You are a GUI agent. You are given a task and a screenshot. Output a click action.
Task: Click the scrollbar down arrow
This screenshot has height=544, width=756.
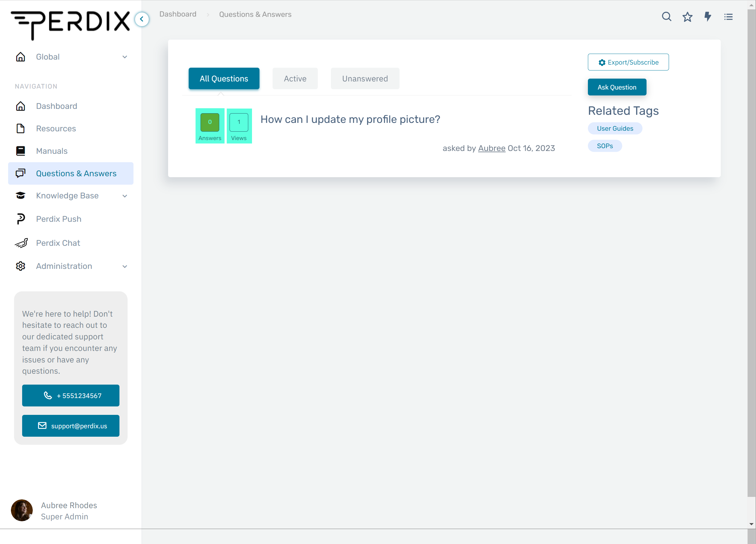click(751, 524)
